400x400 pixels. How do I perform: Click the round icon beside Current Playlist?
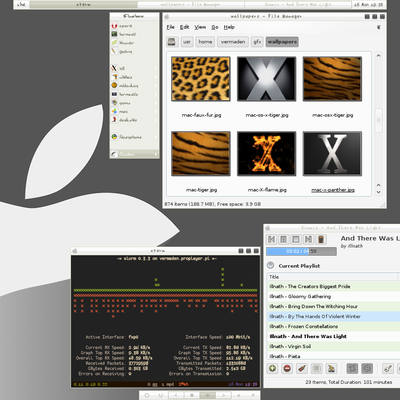click(x=271, y=265)
